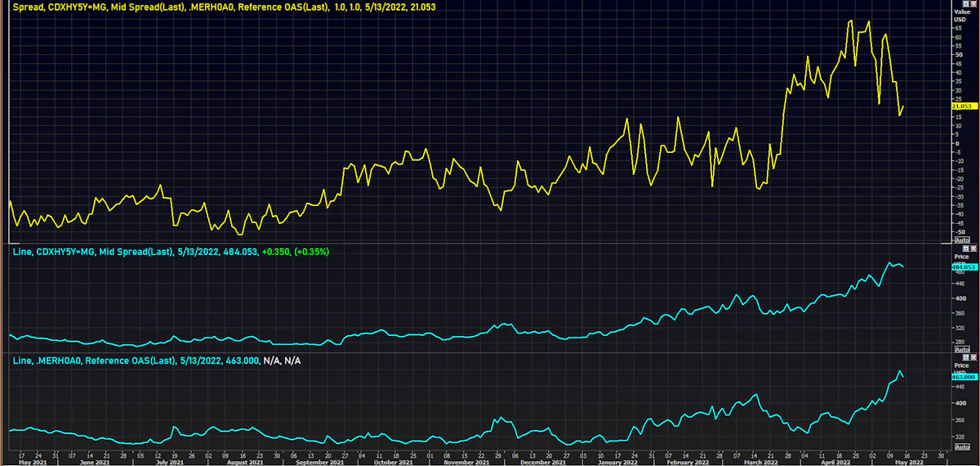Maximize the top Spread chart pane
This screenshot has width=980, height=466.
click(966, 4)
